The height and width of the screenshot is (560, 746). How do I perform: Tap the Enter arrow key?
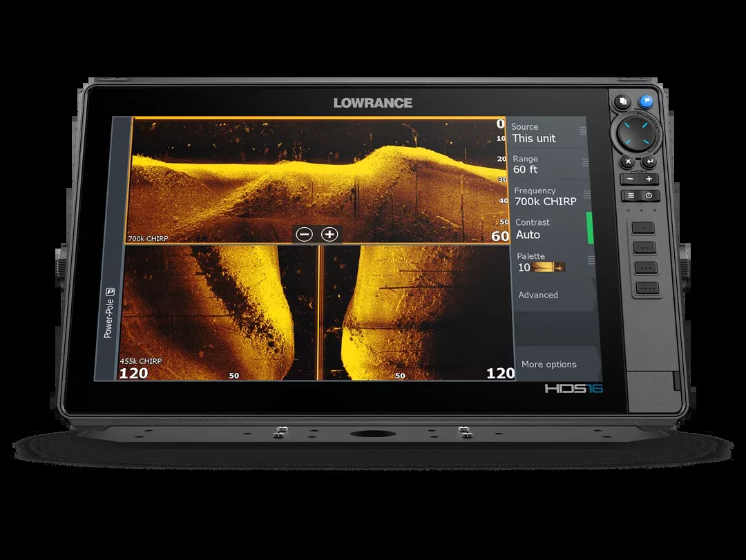[x=649, y=162]
